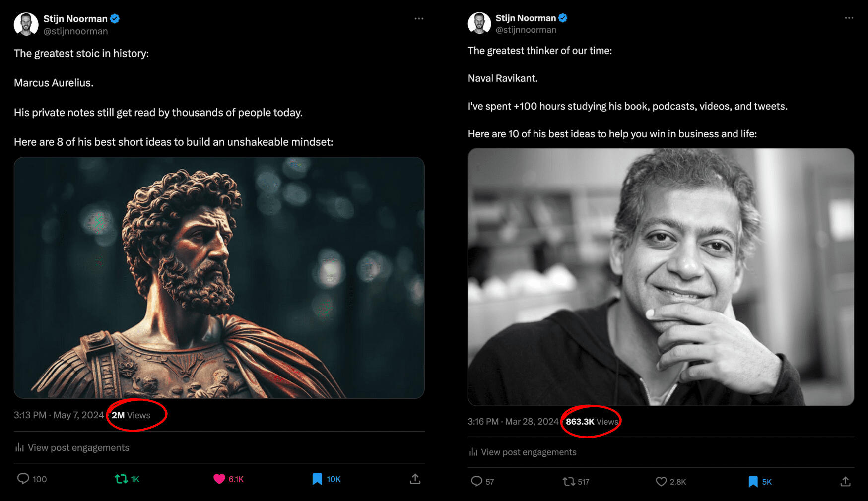
Task: Unlike the Marcus Aurelius post
Action: pos(219,479)
